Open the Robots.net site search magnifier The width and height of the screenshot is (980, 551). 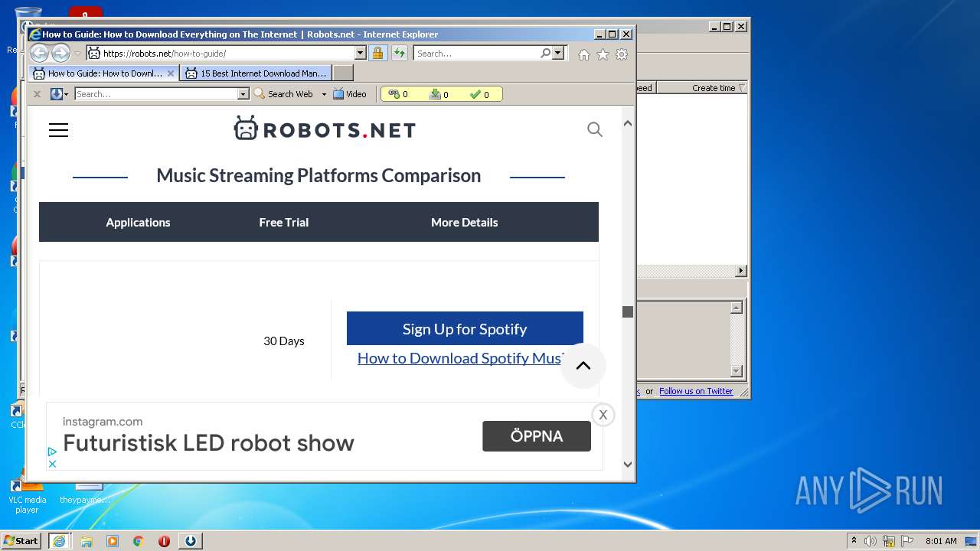click(x=595, y=129)
